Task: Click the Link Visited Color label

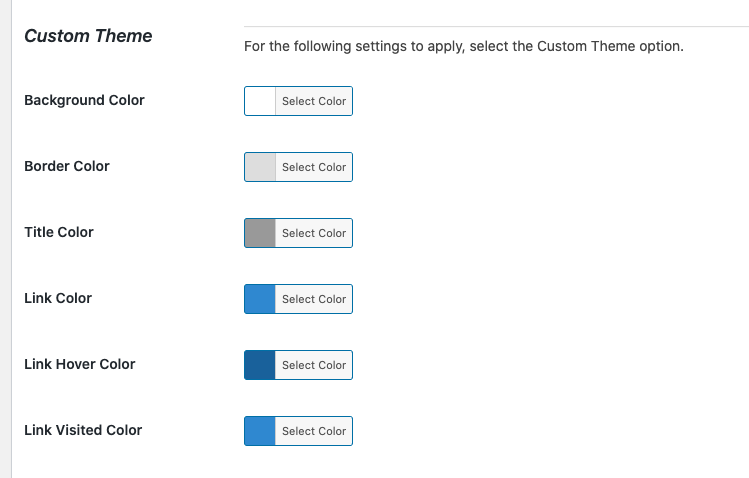Action: coord(83,430)
